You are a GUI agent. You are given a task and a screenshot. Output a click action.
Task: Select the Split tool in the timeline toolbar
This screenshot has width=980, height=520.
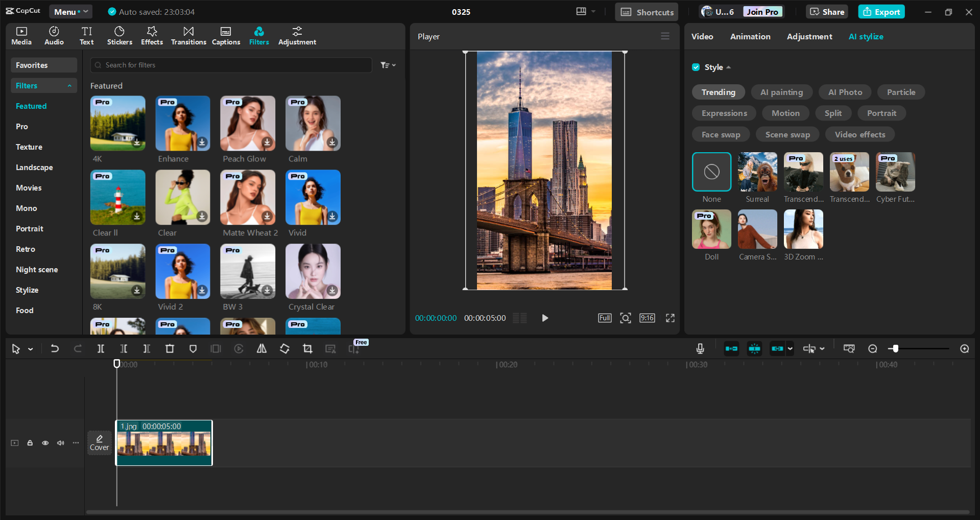pos(101,348)
